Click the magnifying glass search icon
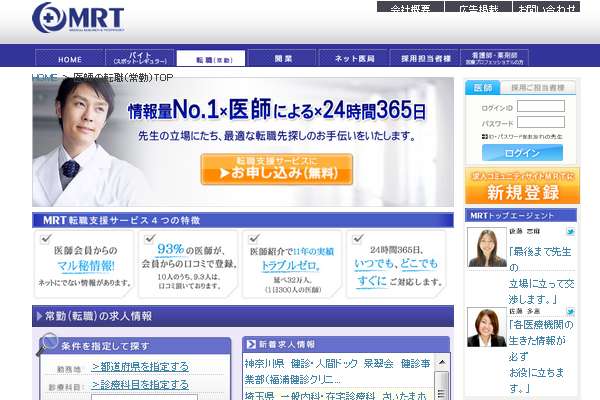 tap(47, 344)
